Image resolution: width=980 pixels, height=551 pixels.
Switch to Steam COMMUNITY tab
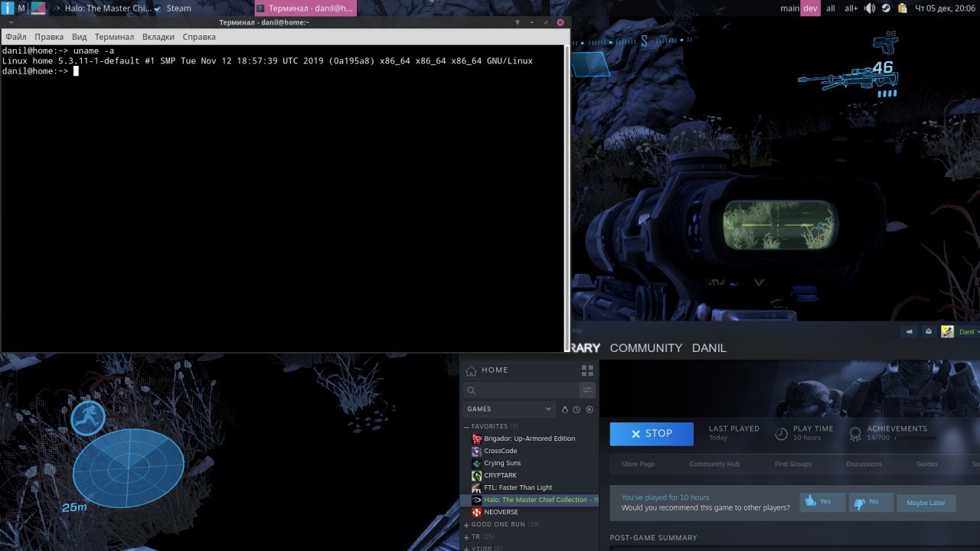point(646,348)
